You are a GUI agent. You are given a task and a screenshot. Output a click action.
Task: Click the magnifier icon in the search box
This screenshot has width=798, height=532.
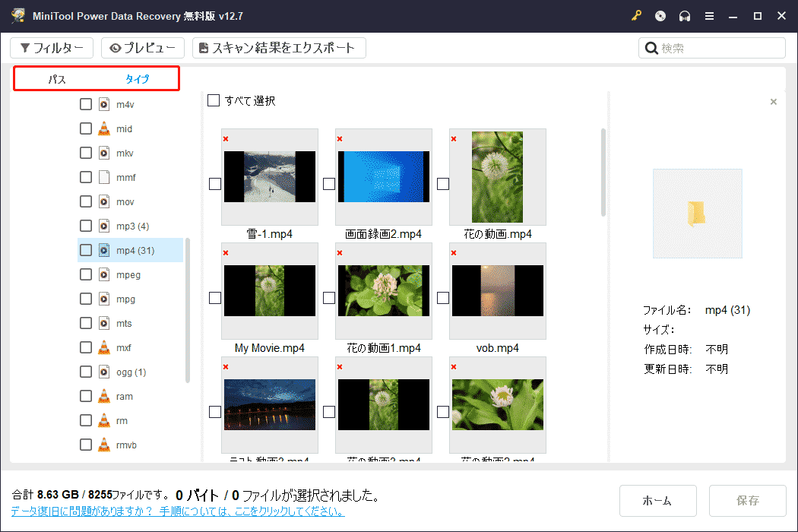[x=651, y=47]
